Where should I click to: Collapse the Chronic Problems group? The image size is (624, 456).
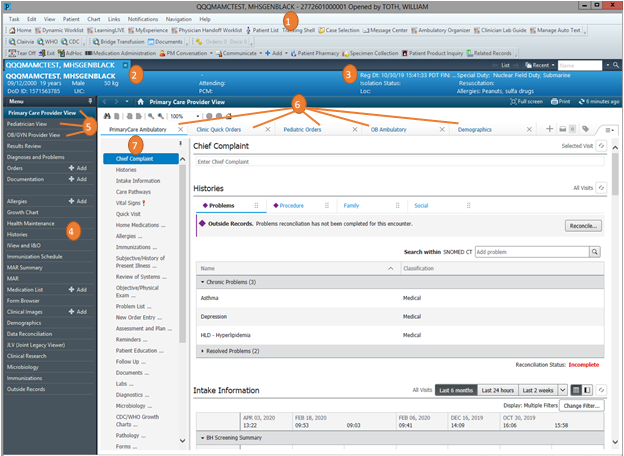point(204,283)
